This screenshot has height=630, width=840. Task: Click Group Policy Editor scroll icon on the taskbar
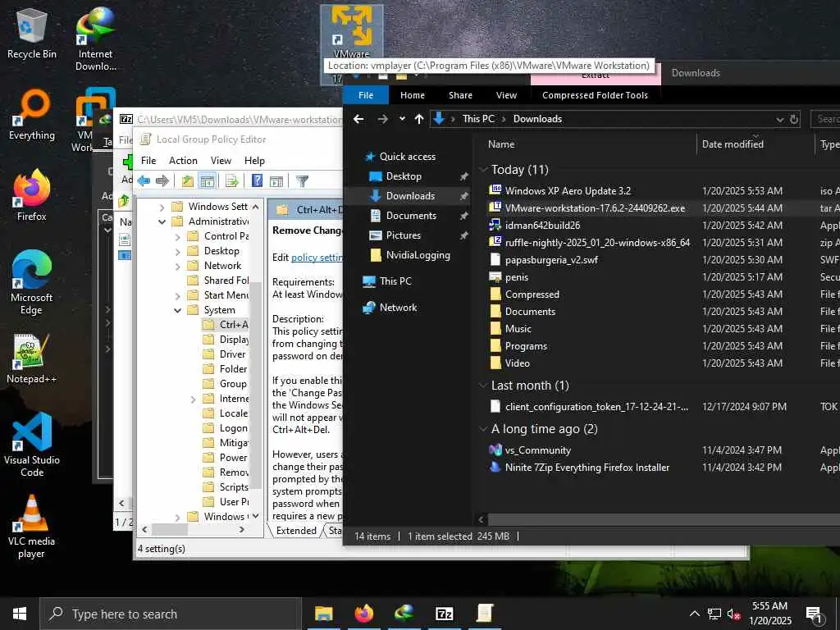coord(484,614)
